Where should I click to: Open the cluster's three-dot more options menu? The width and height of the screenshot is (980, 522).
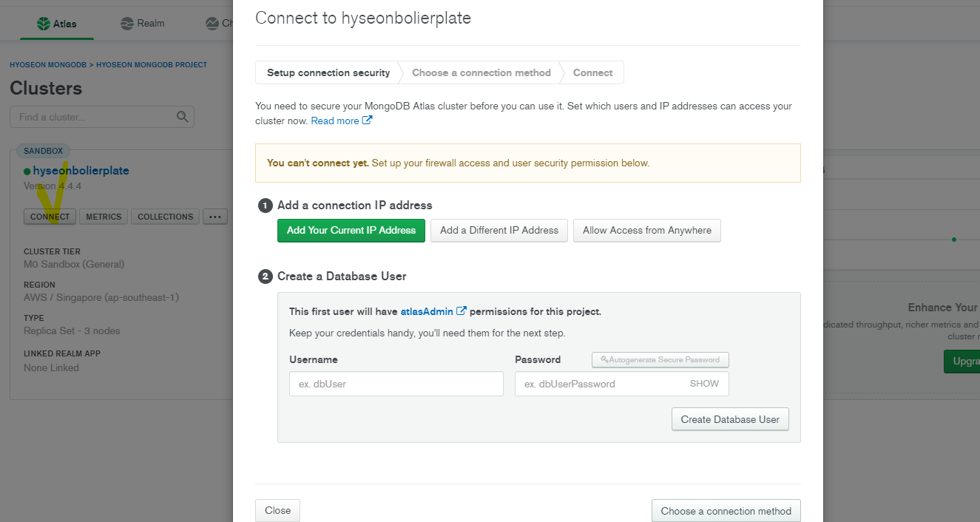215,217
